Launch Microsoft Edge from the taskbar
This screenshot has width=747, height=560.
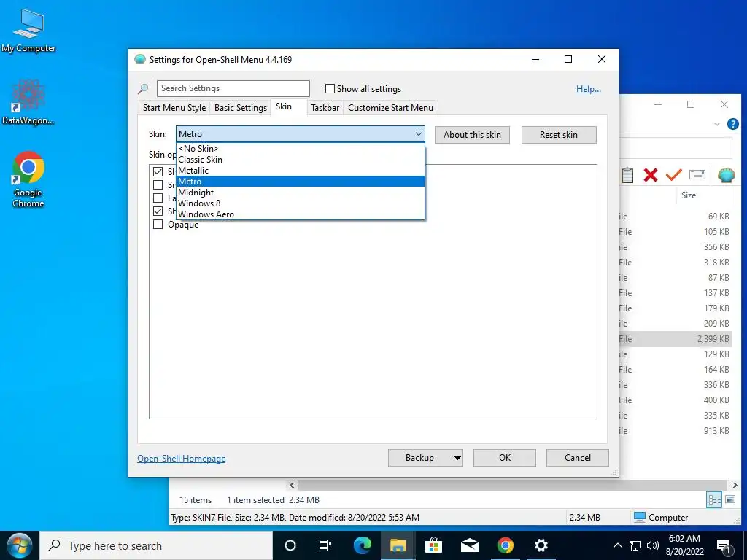(x=362, y=545)
